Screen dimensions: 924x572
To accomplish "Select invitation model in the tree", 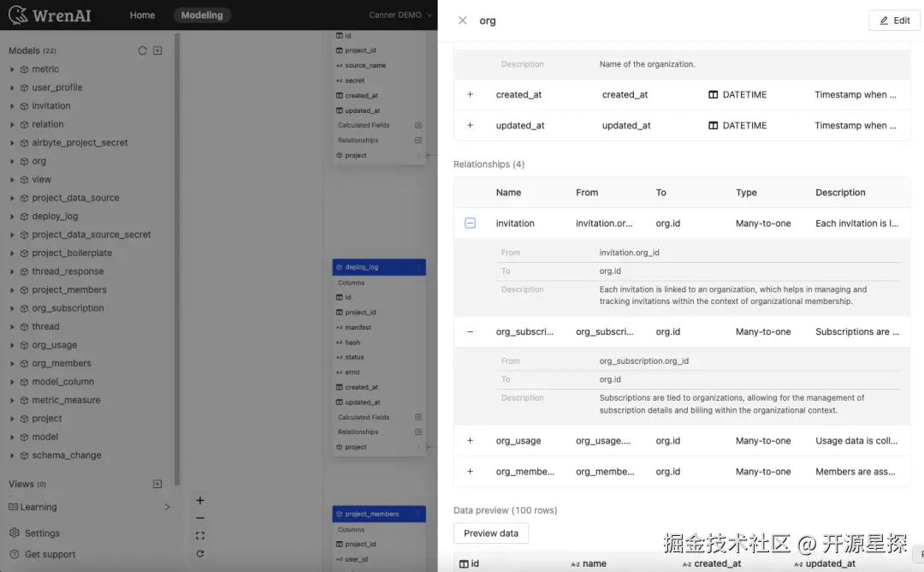I will pos(51,106).
